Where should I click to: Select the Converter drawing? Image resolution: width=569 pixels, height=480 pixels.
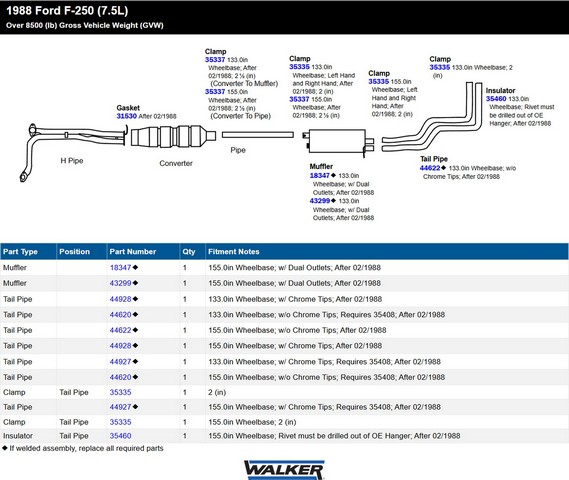173,136
